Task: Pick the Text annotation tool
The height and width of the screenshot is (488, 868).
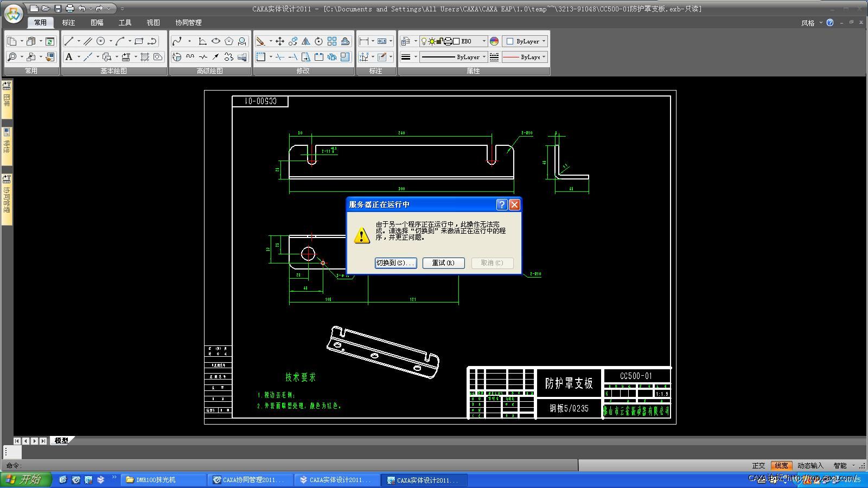Action: click(x=69, y=57)
